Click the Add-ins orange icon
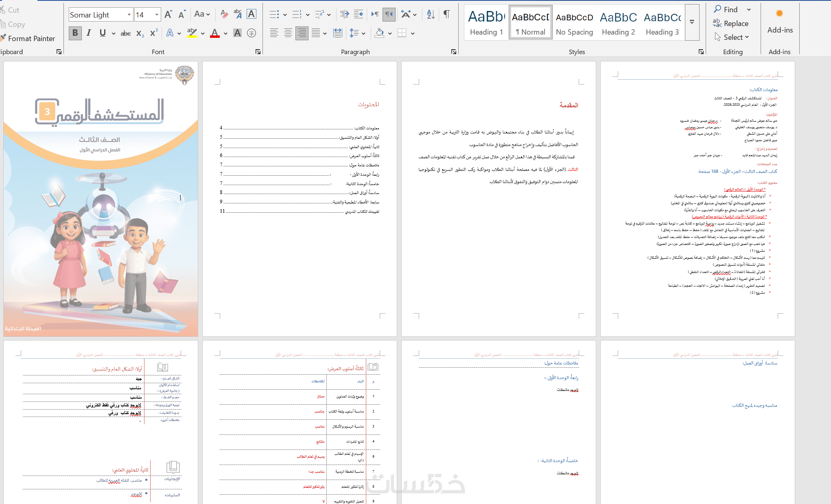 tap(779, 13)
